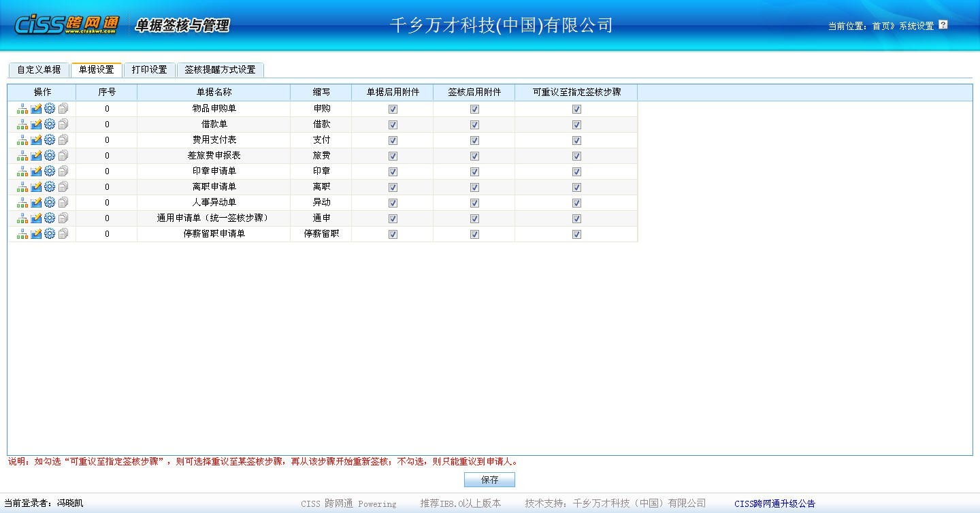Click the copy icon for 差旅费申报表
The image size is (980, 513).
click(63, 156)
